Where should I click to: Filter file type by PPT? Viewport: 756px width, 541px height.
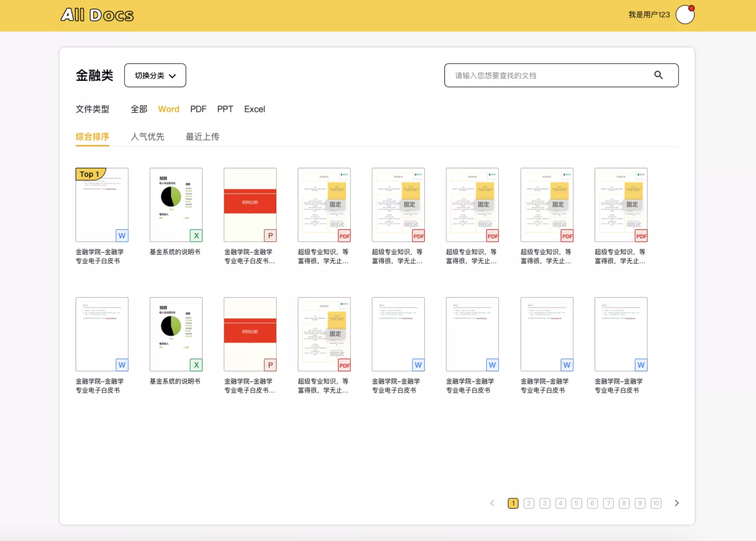(x=225, y=109)
